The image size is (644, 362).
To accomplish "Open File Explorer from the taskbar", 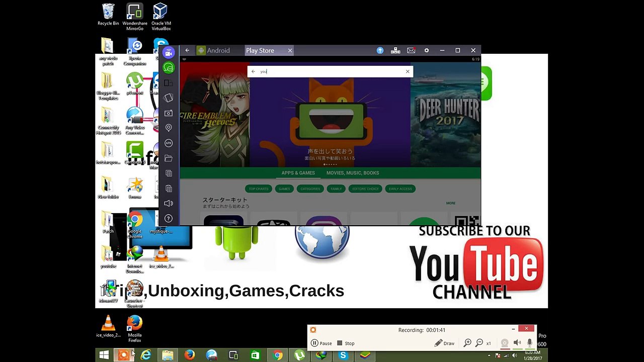I will (168, 355).
